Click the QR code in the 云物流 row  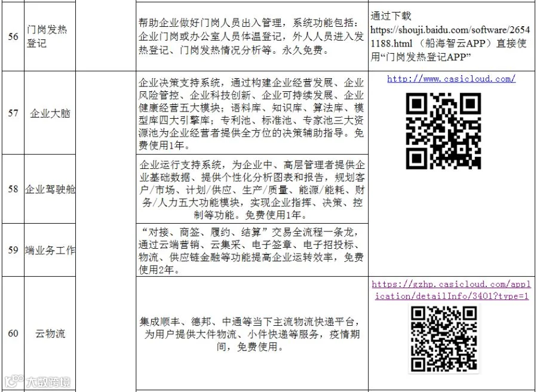click(444, 339)
